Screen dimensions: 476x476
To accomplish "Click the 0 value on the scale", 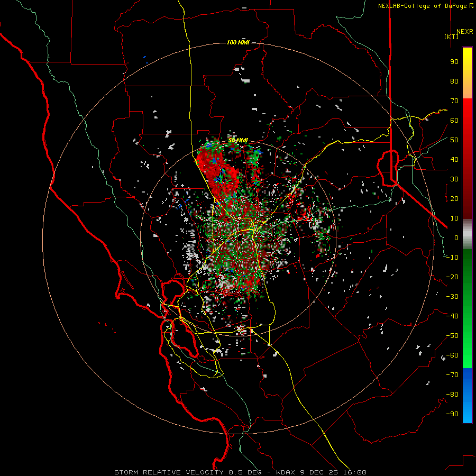I will pos(456,238).
